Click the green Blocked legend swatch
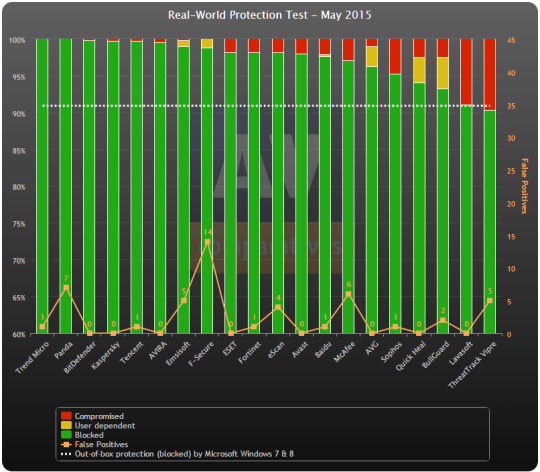Screen dimensions: 540x472 tap(66, 434)
